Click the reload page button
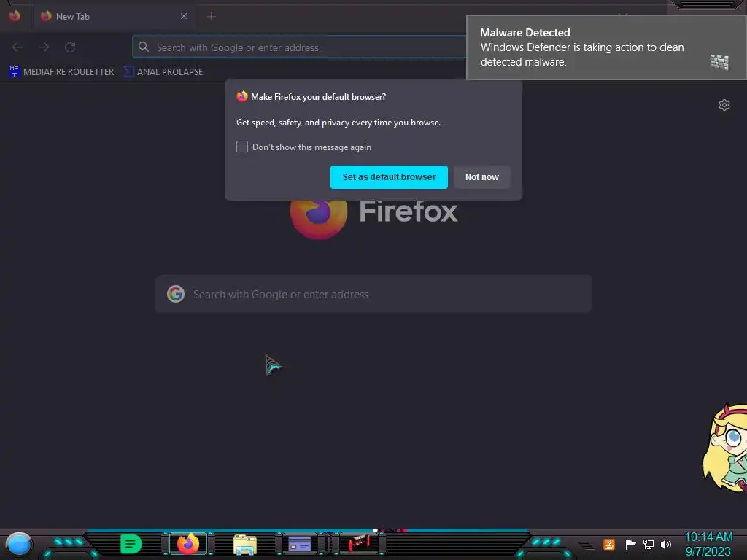 70,47
